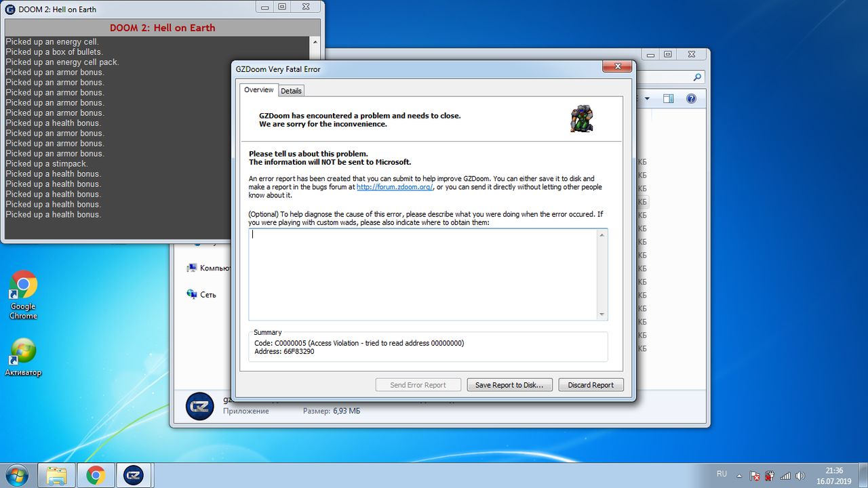Screen dimensions: 868x488
Task: Click the GZDoom icon in DOOM 2 title bar
Action: [10, 9]
